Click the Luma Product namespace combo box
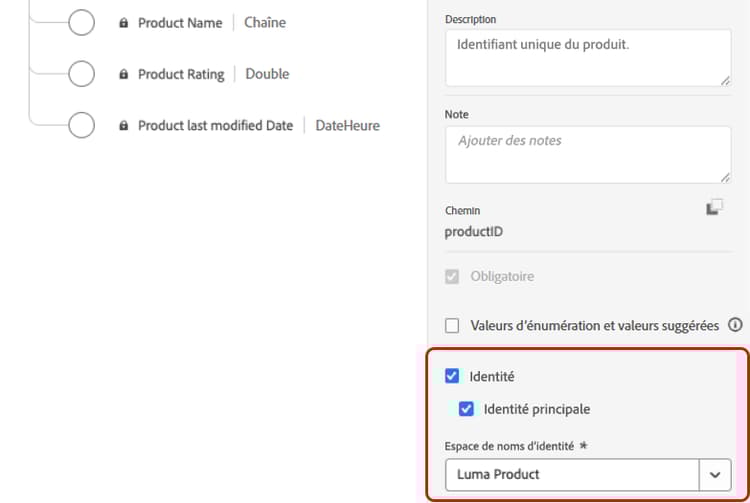The image size is (750, 503). tap(572, 474)
